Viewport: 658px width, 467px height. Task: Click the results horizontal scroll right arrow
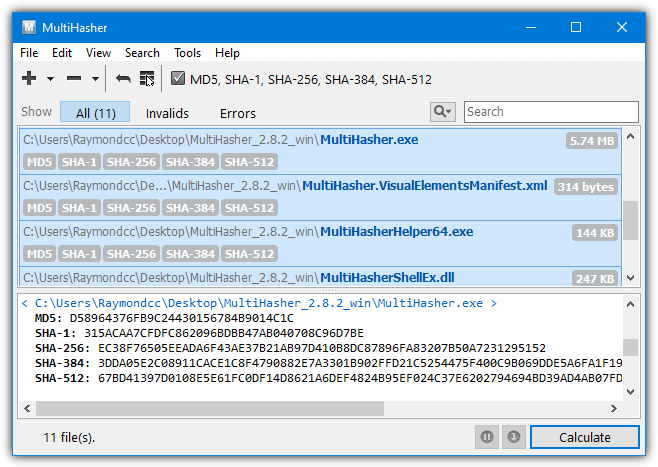pos(614,408)
